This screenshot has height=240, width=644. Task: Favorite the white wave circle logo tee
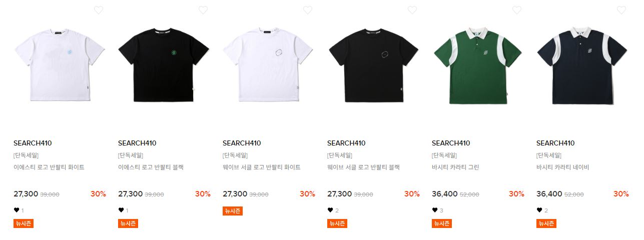coord(308,10)
